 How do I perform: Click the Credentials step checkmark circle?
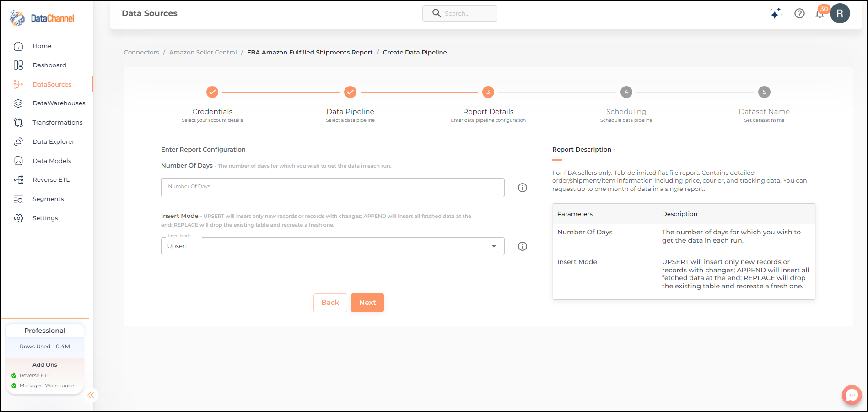tap(212, 92)
